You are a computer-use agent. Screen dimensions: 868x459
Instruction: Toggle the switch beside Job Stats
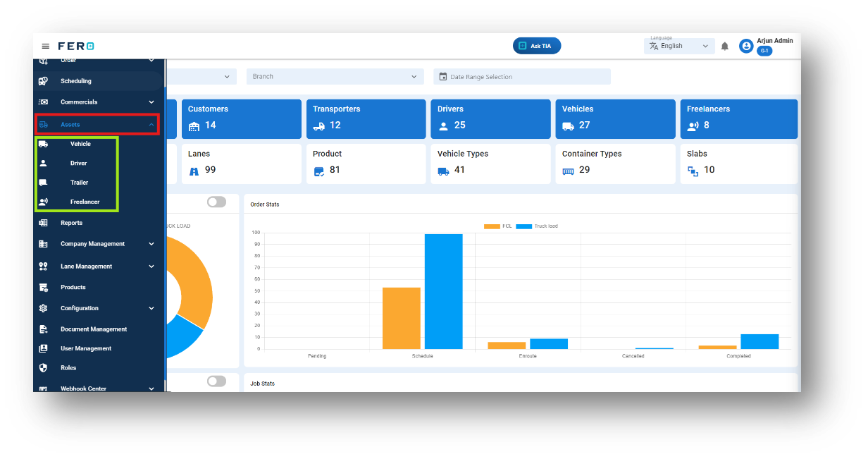coord(217,381)
